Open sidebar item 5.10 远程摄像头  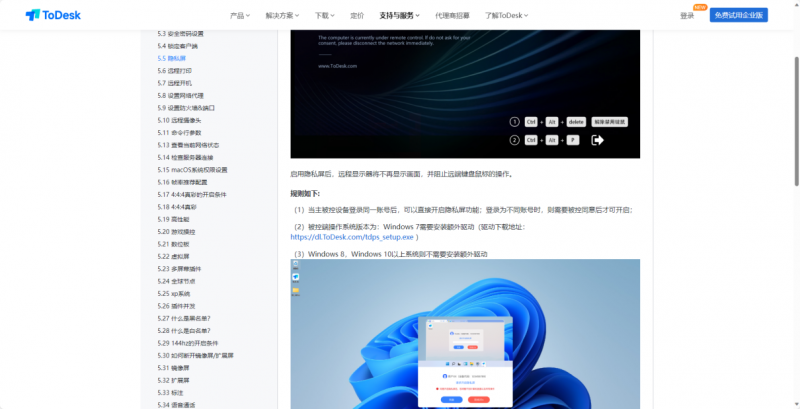click(x=179, y=120)
